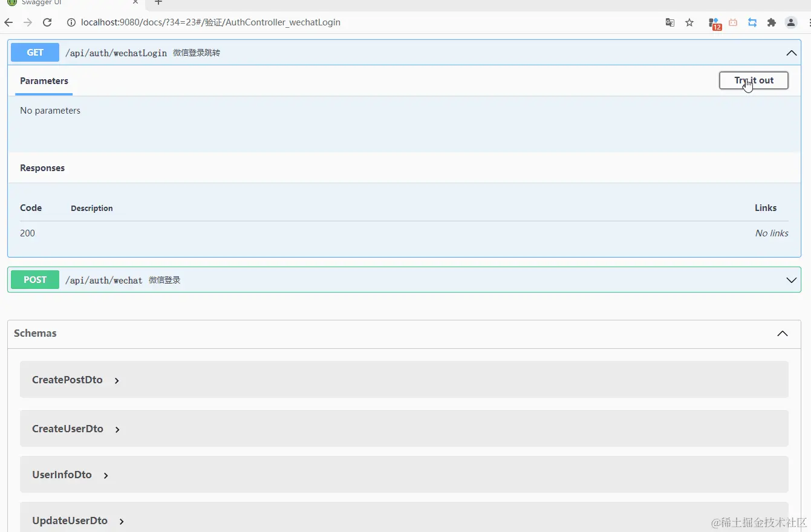Click the green POST method badge

click(x=35, y=280)
